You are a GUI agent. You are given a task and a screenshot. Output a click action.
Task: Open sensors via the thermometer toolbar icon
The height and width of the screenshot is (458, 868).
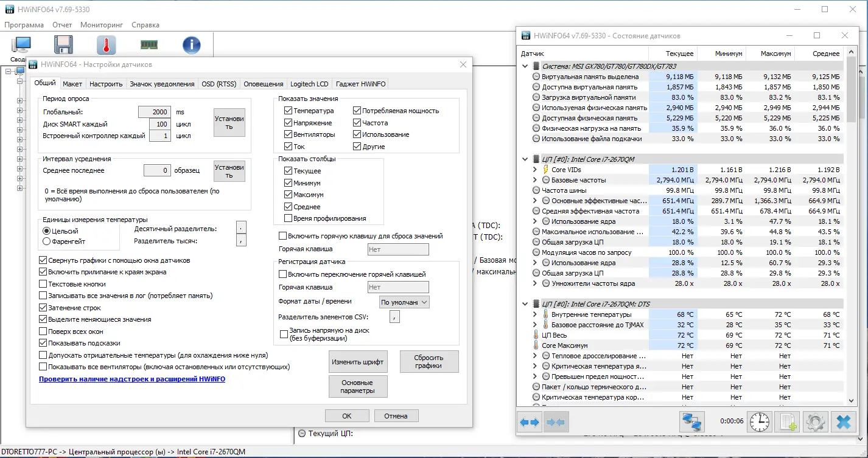click(106, 46)
